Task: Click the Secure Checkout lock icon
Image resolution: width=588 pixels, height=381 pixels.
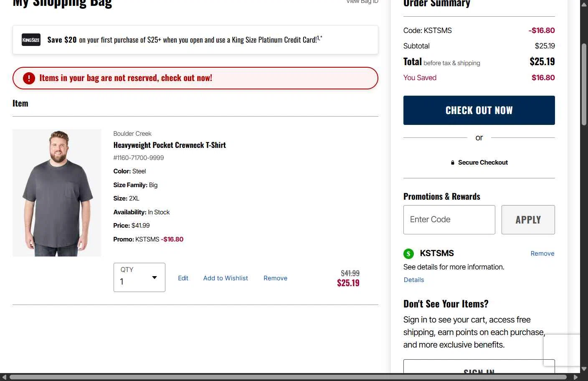Action: click(453, 163)
